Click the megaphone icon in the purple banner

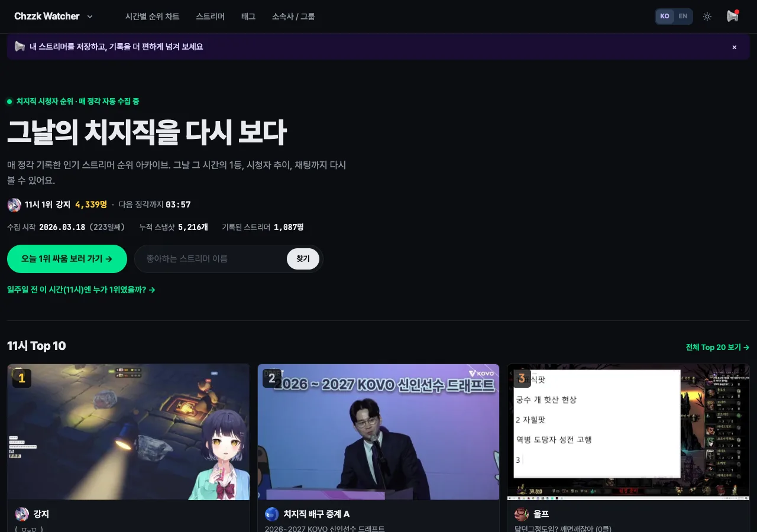pyautogui.click(x=20, y=47)
